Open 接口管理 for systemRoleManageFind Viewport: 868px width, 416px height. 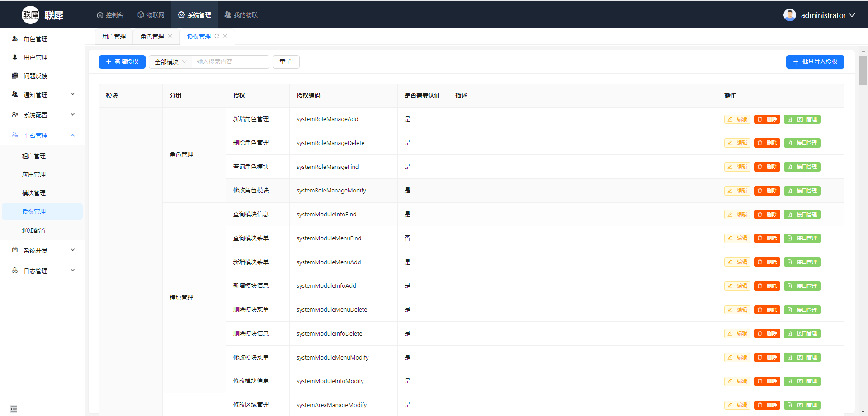coord(802,167)
